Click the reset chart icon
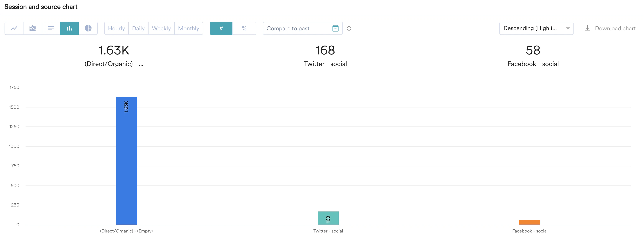 [x=349, y=28]
